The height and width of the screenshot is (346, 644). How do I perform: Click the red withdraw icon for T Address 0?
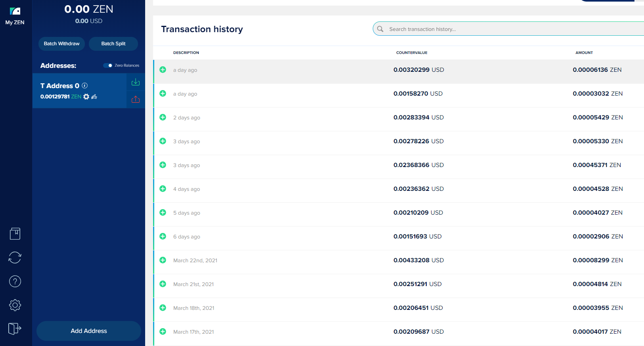(x=136, y=99)
